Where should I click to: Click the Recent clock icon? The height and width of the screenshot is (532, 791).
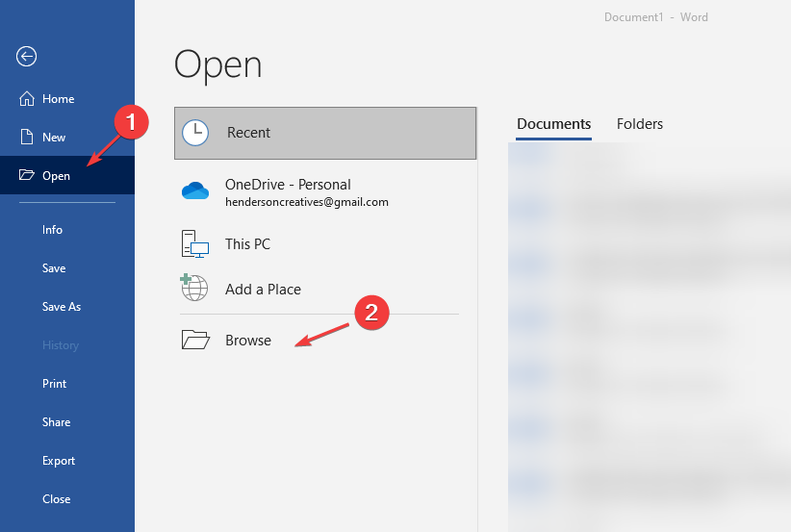[195, 133]
